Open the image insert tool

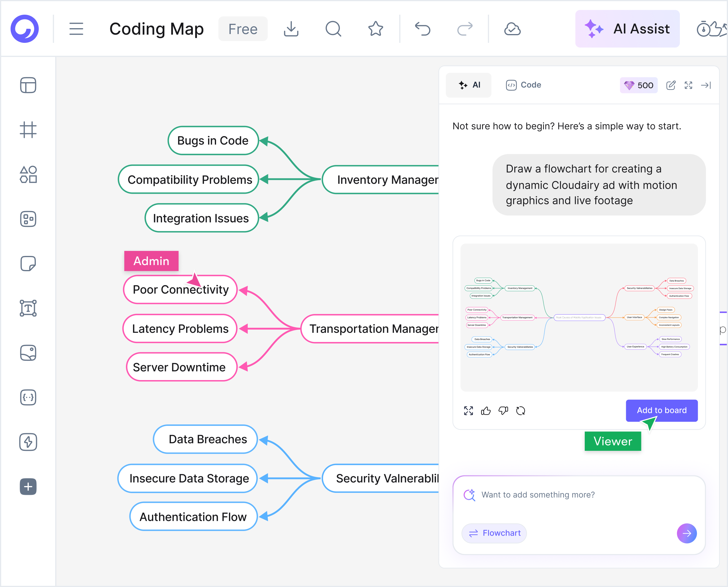[28, 353]
